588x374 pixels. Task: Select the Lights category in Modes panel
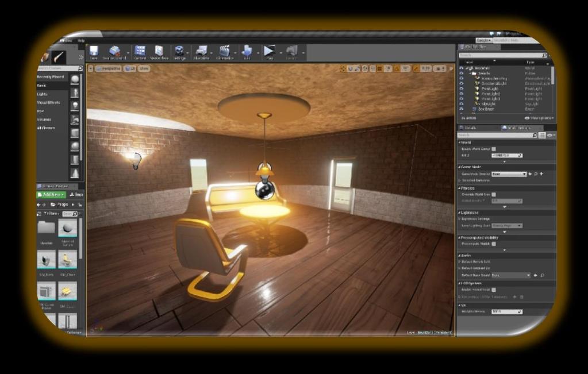(x=42, y=94)
